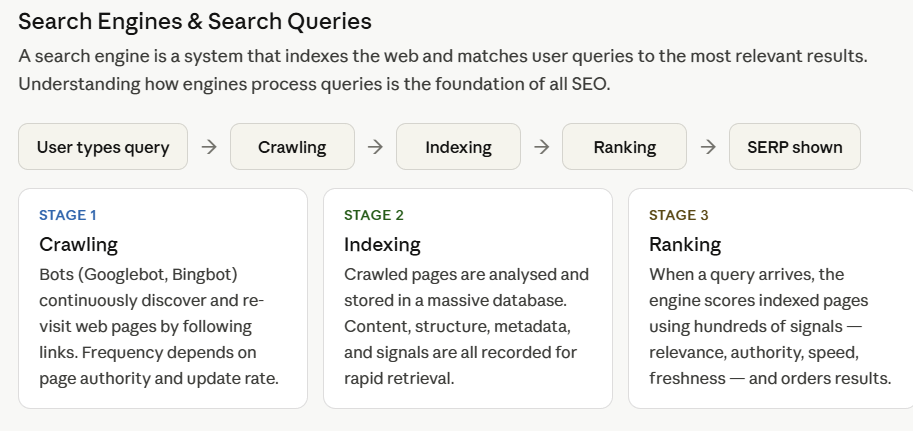This screenshot has width=913, height=431.
Task: Click the blue STAGE 1 label
Action: pos(68,215)
